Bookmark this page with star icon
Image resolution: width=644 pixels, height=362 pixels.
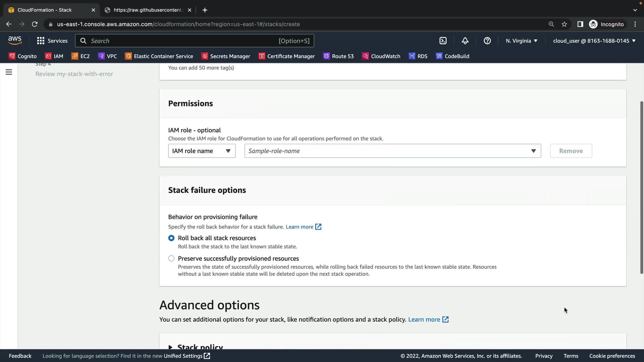pos(564,24)
